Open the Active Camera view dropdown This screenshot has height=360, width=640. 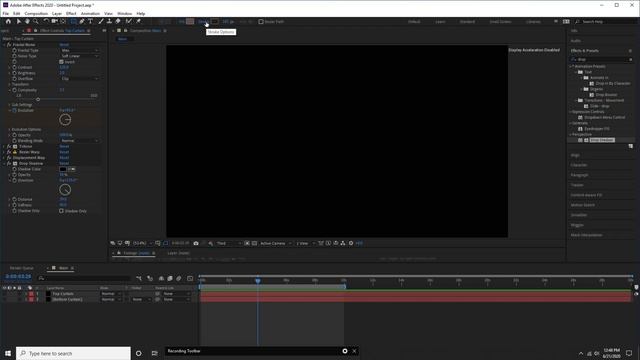pyautogui.click(x=276, y=243)
